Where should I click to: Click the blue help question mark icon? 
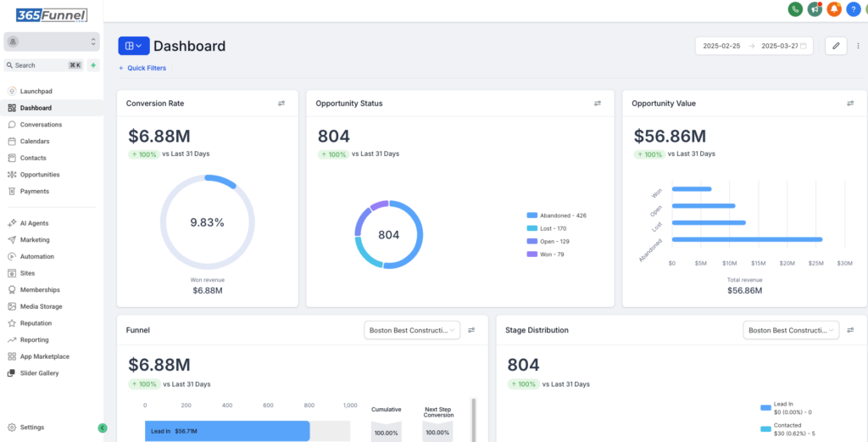coord(853,8)
